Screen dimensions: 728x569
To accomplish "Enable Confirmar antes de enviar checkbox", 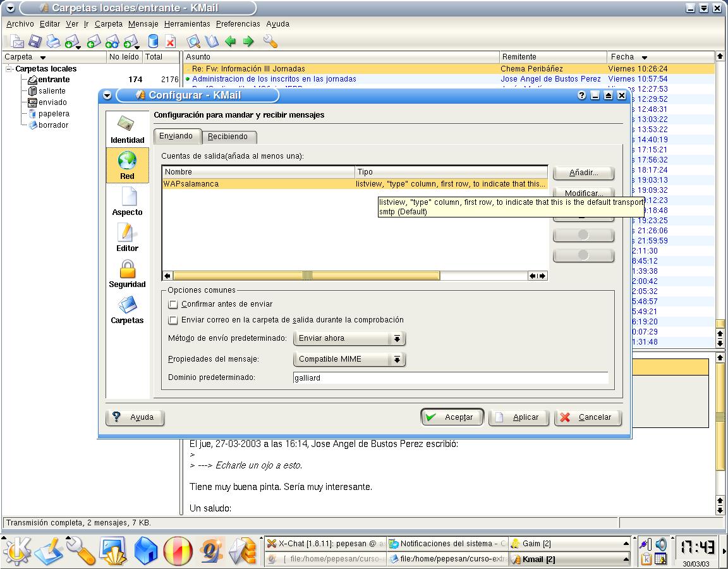I will coord(173,304).
